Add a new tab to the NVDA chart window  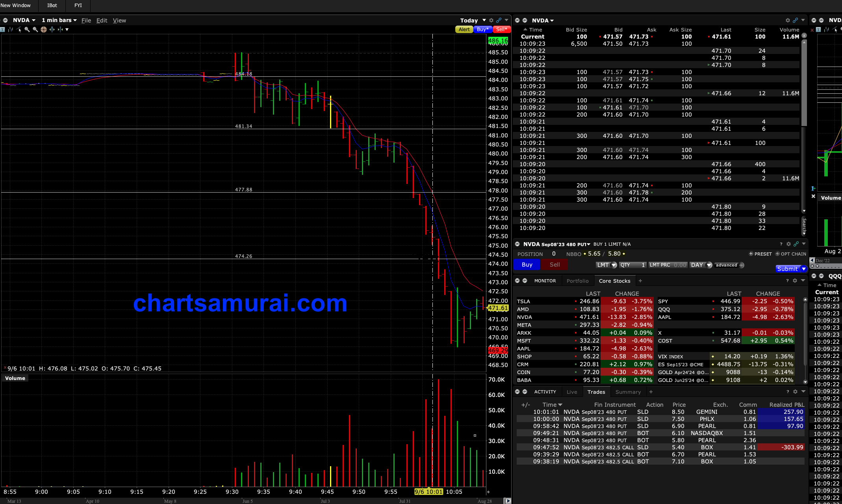[6, 20]
